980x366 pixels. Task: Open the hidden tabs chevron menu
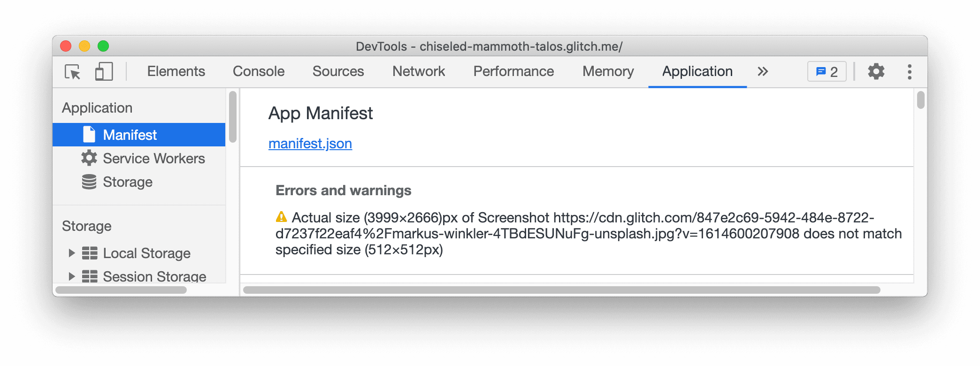point(763,71)
